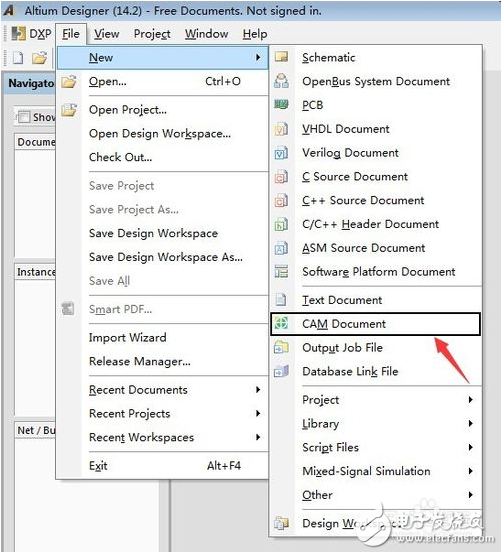Open the Window menu
Image resolution: width=503 pixels, height=555 pixels.
tap(206, 34)
